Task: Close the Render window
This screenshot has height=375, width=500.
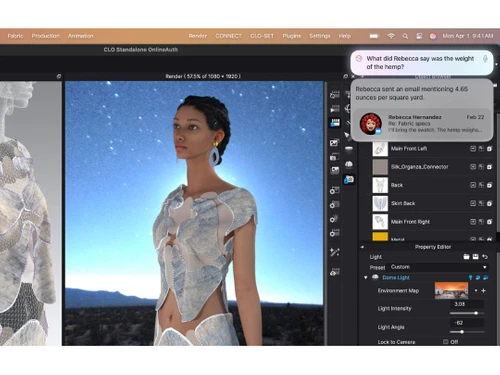Action: click(353, 76)
